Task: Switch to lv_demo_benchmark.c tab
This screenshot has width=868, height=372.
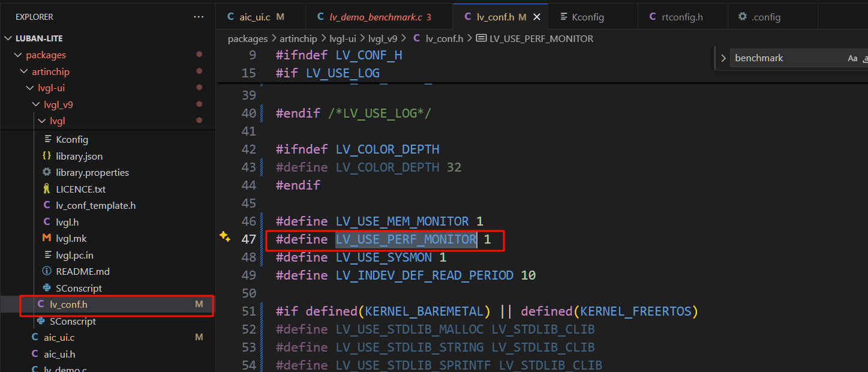Action: [x=374, y=17]
